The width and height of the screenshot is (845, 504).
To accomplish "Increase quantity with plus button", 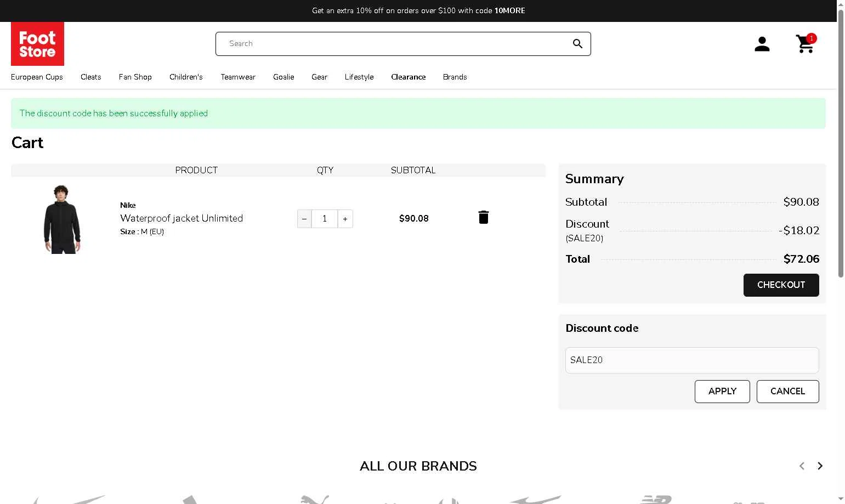I will coord(345,219).
